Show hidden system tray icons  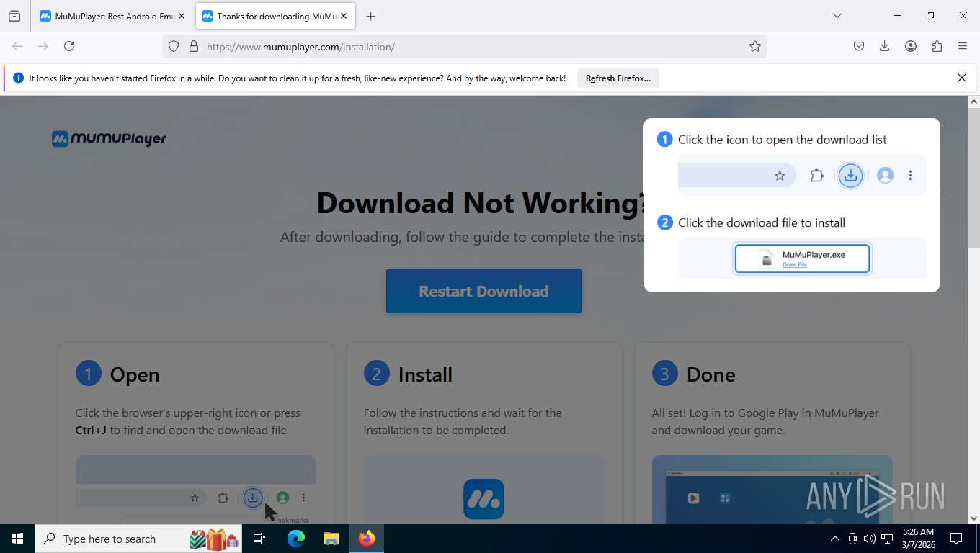pos(835,539)
